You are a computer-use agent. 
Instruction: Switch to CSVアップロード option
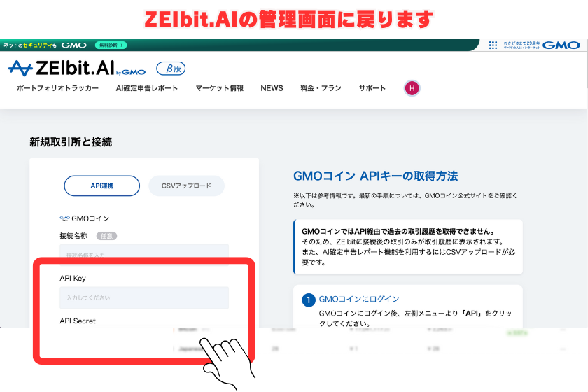[186, 186]
